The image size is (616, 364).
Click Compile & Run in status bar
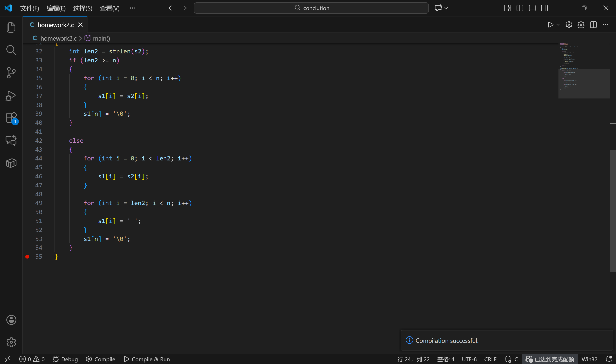[x=147, y=359]
